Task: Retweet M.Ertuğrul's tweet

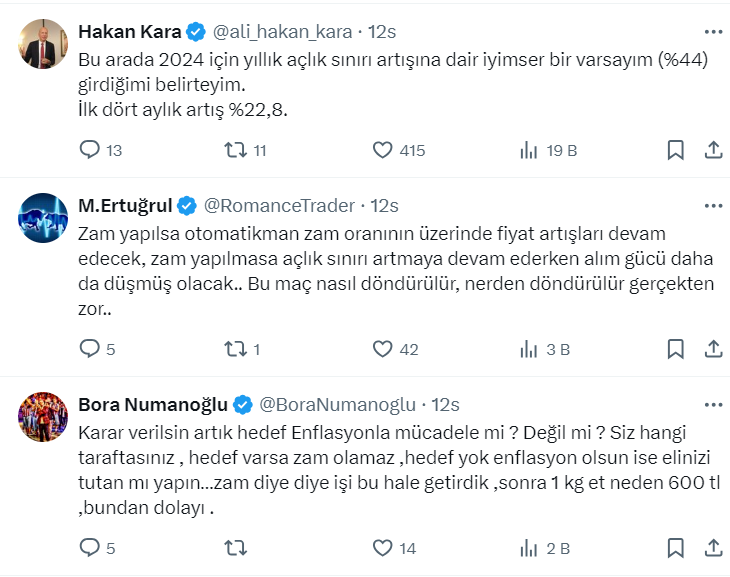Action: (x=235, y=350)
